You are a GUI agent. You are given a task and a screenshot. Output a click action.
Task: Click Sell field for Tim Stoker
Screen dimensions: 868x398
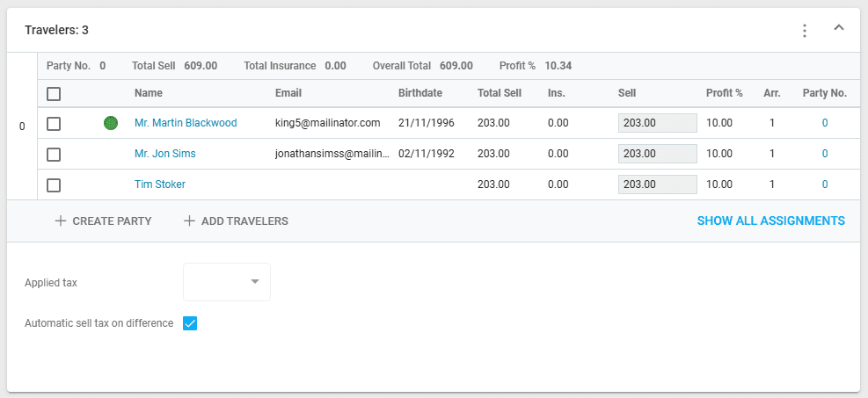coord(658,185)
